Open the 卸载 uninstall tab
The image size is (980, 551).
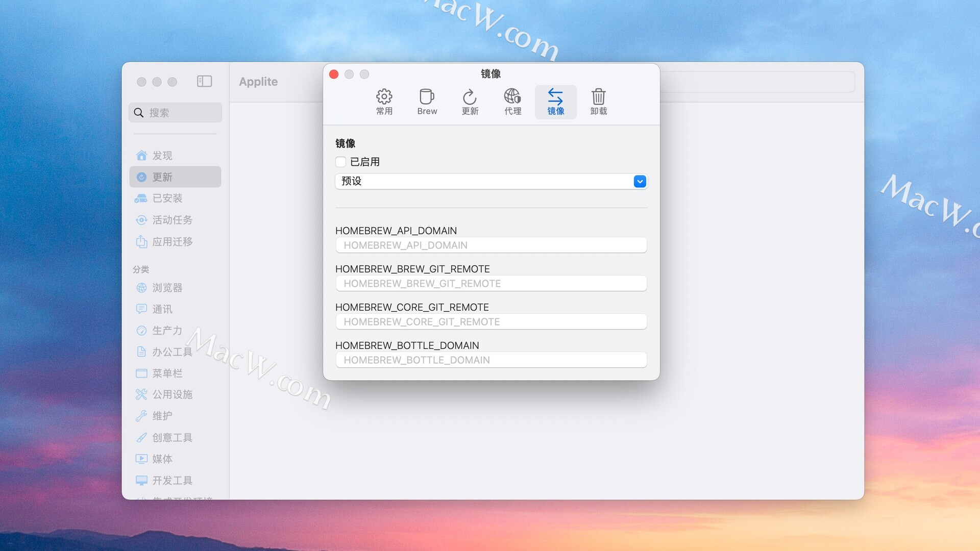pos(598,102)
